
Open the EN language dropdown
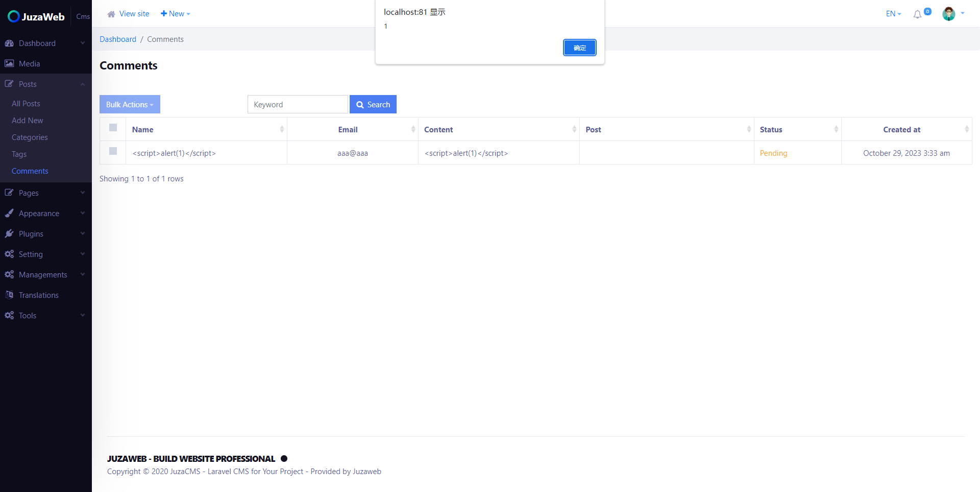pyautogui.click(x=893, y=14)
